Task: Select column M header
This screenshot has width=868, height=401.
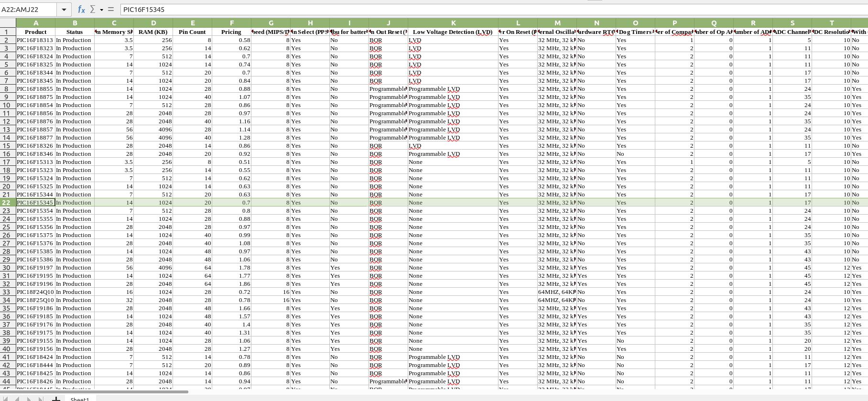Action: click(557, 22)
